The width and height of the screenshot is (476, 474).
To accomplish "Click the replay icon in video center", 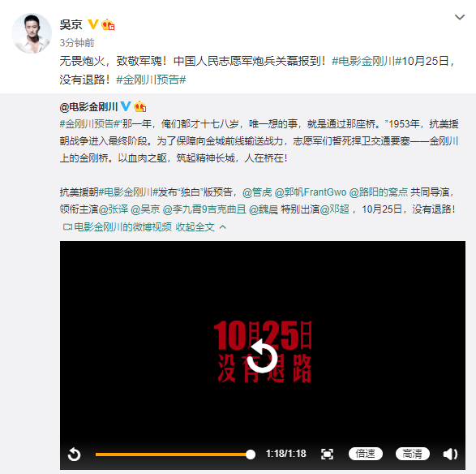I will (x=262, y=356).
